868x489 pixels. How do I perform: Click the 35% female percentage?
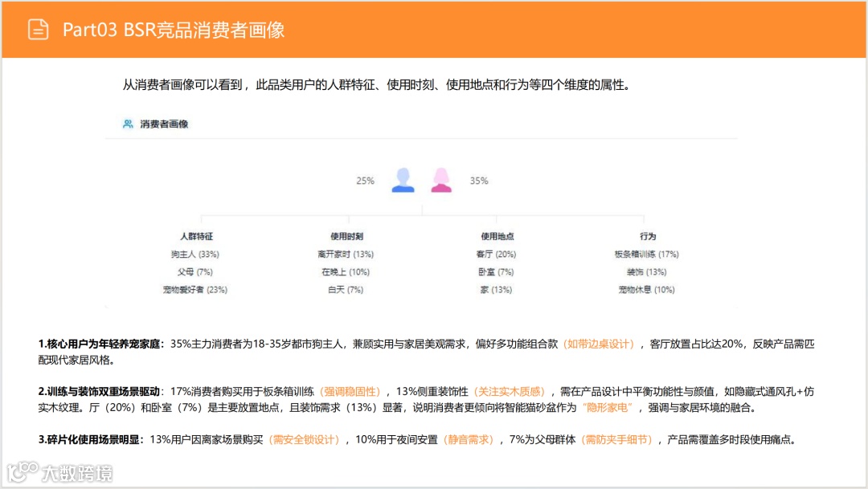click(479, 181)
